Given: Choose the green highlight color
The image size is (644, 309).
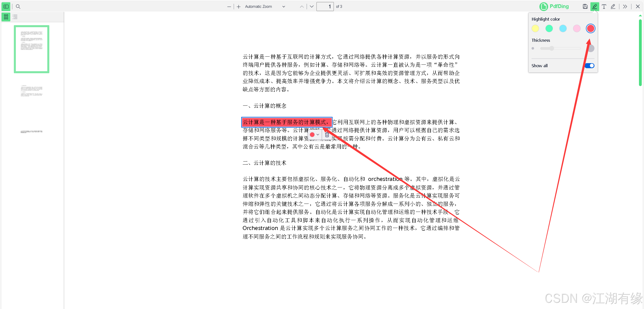Looking at the screenshot, I should 549,28.
